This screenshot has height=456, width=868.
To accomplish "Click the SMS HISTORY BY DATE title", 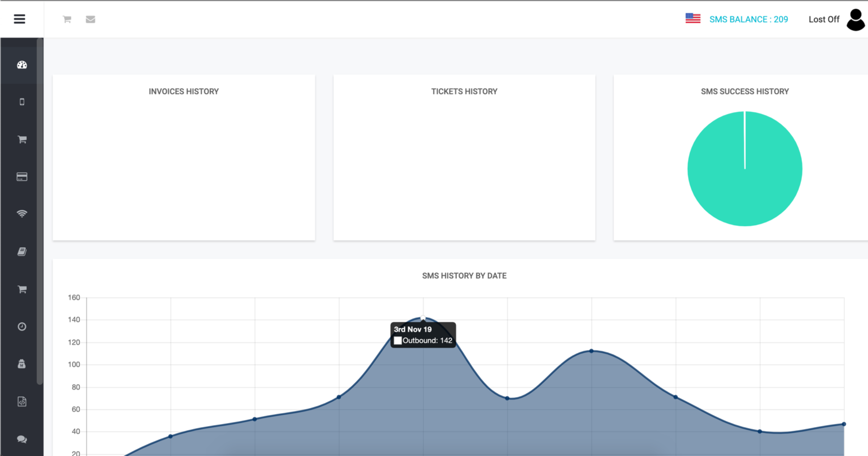I will click(x=464, y=276).
